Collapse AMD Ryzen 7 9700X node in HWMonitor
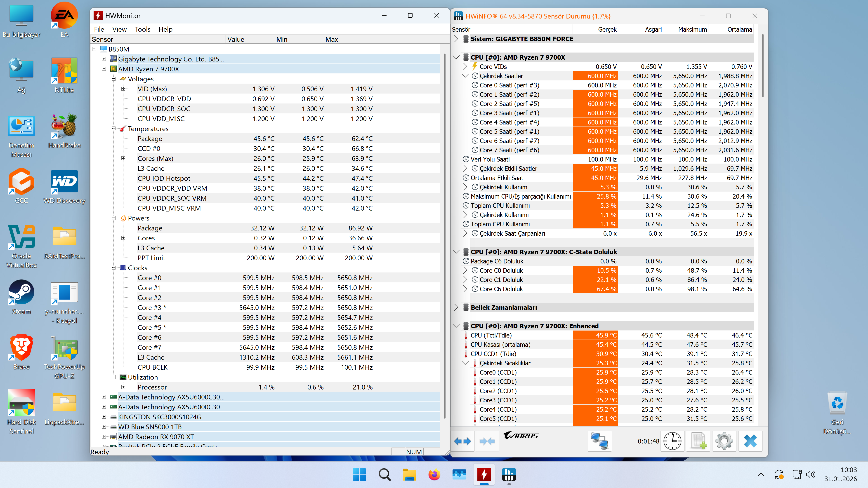The height and width of the screenshot is (488, 868). [104, 69]
